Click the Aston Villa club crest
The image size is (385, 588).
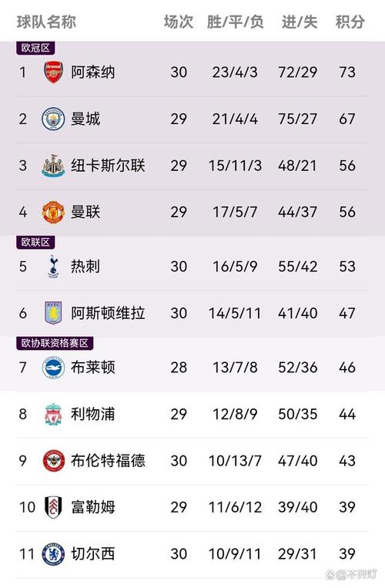point(53,313)
